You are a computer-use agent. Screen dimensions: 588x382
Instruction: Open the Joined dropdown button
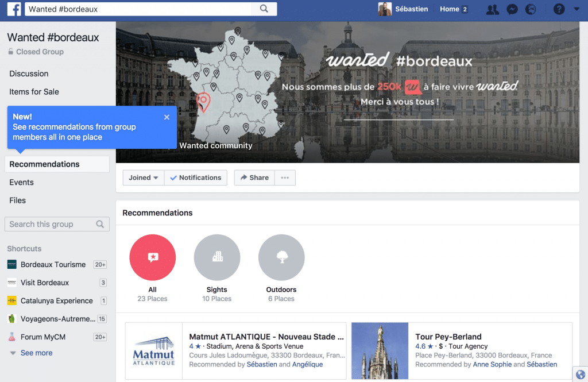tap(143, 178)
